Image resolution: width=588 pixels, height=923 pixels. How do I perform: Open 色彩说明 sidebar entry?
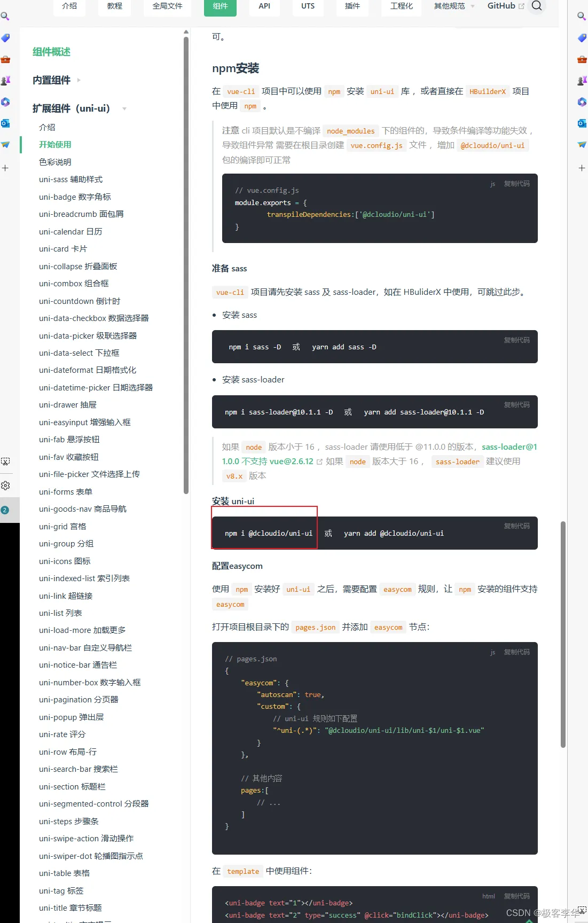pos(55,162)
